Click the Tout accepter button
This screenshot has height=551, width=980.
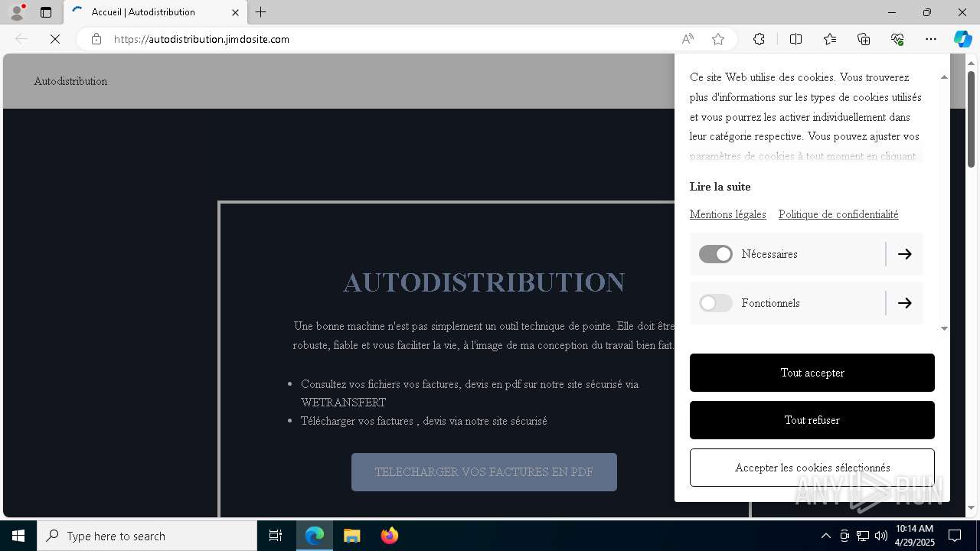[812, 373]
